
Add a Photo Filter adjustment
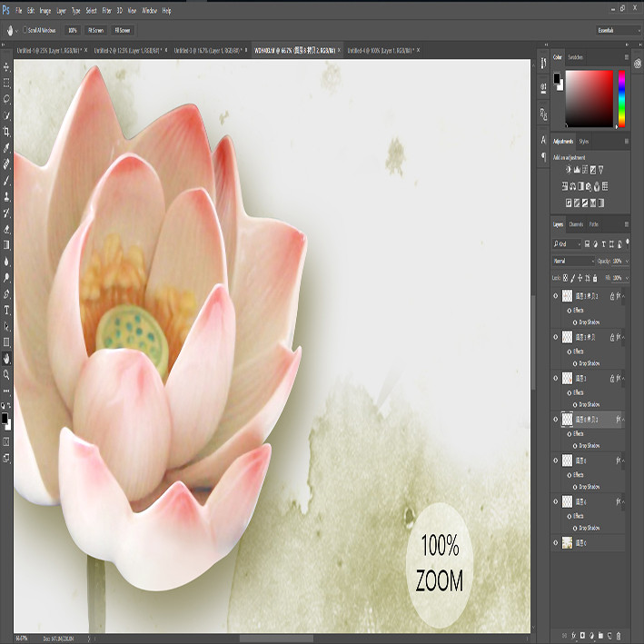point(589,186)
